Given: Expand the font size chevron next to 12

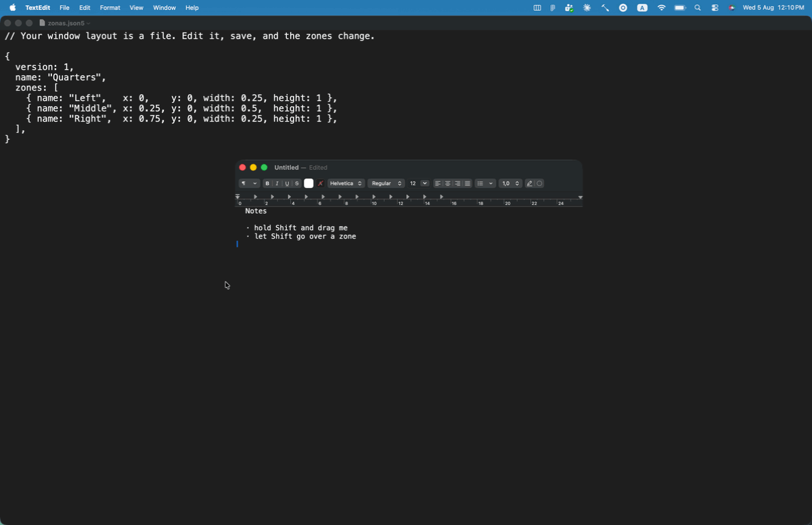Looking at the screenshot, I should (x=425, y=183).
